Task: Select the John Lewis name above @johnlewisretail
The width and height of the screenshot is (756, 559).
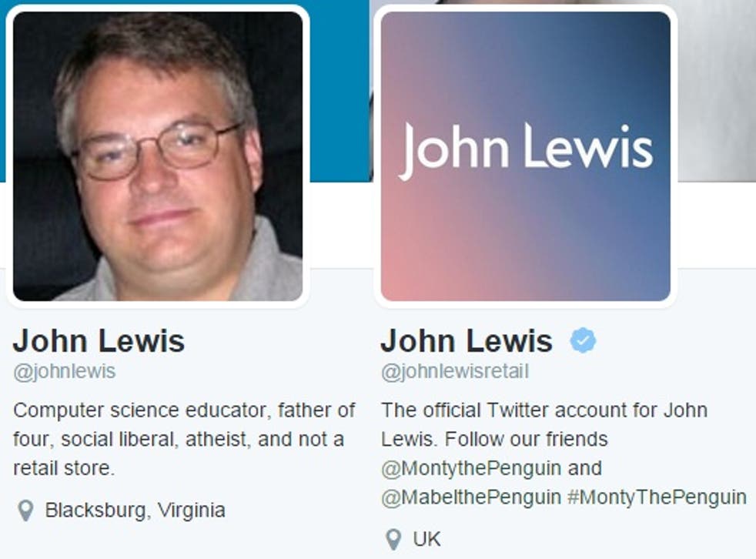Action: coord(467,341)
